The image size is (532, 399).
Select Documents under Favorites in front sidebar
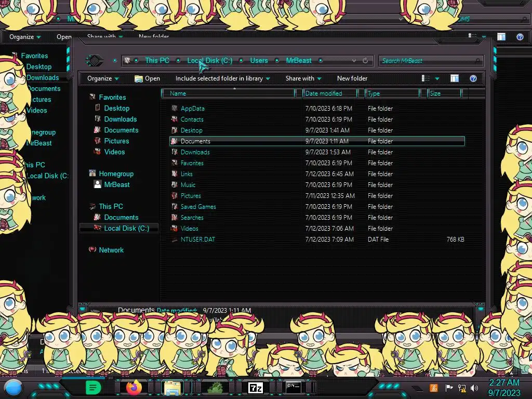click(x=121, y=130)
